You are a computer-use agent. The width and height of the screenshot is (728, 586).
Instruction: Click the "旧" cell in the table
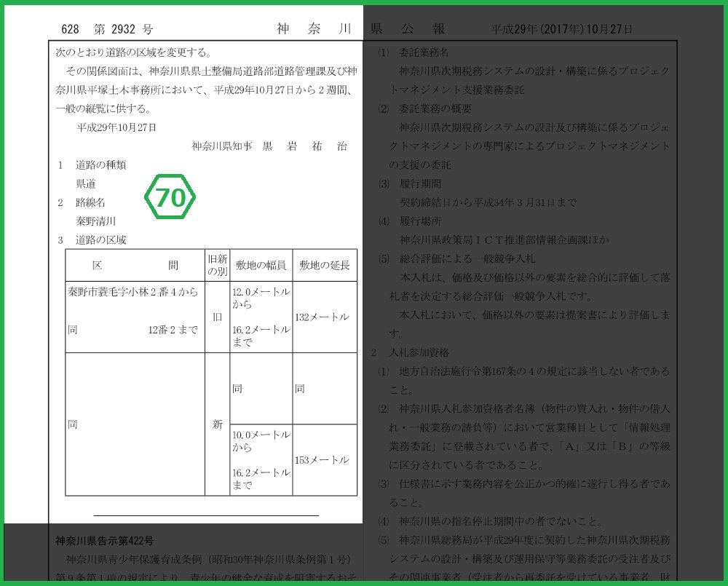tap(217, 317)
